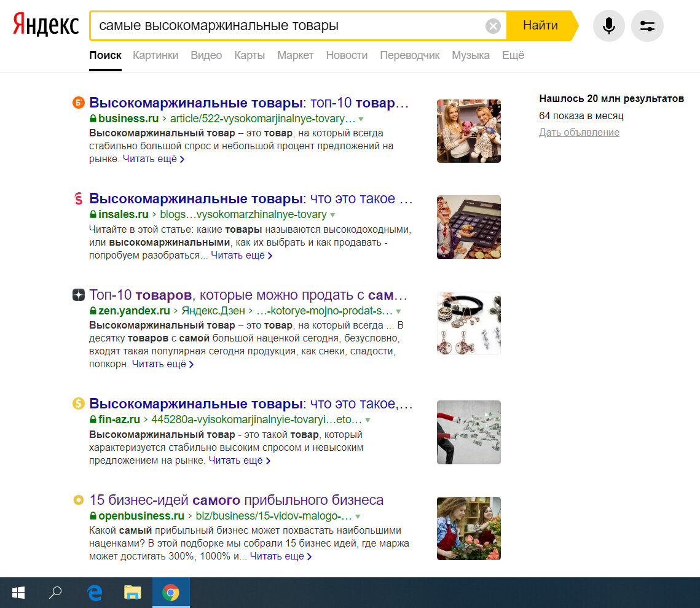Click the Яндекс.Дзен breadcrumb link
Viewport: 700px width, 608px height.
click(213, 311)
